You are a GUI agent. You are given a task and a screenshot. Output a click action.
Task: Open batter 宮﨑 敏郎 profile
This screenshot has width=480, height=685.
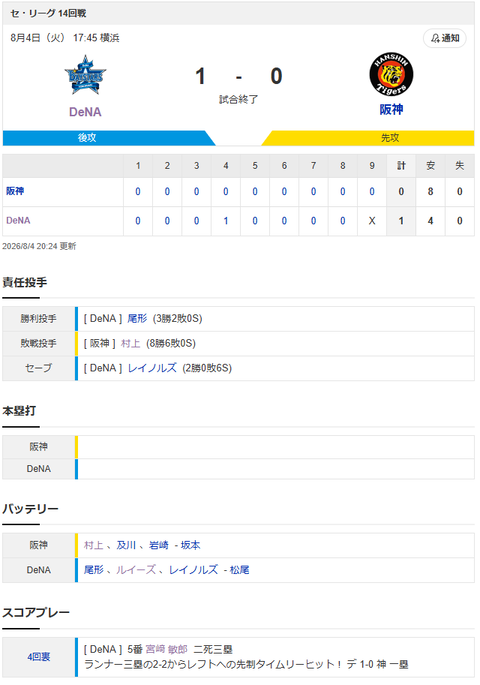(x=166, y=650)
